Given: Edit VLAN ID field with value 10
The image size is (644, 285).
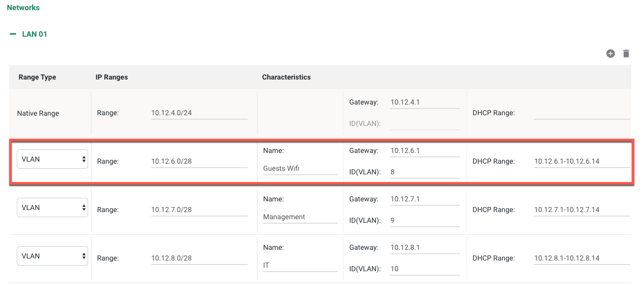Looking at the screenshot, I should click(x=424, y=269).
